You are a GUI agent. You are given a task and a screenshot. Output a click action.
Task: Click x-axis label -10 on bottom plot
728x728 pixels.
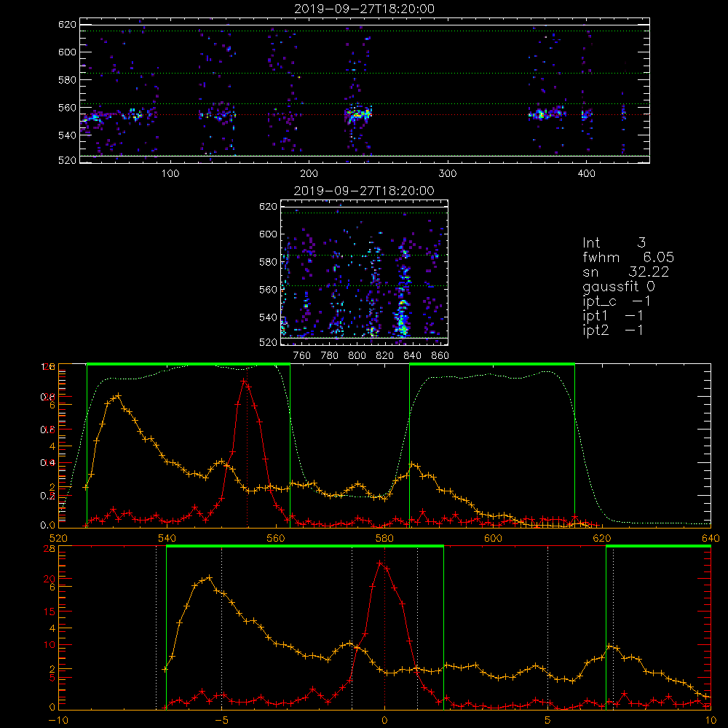pos(58,721)
